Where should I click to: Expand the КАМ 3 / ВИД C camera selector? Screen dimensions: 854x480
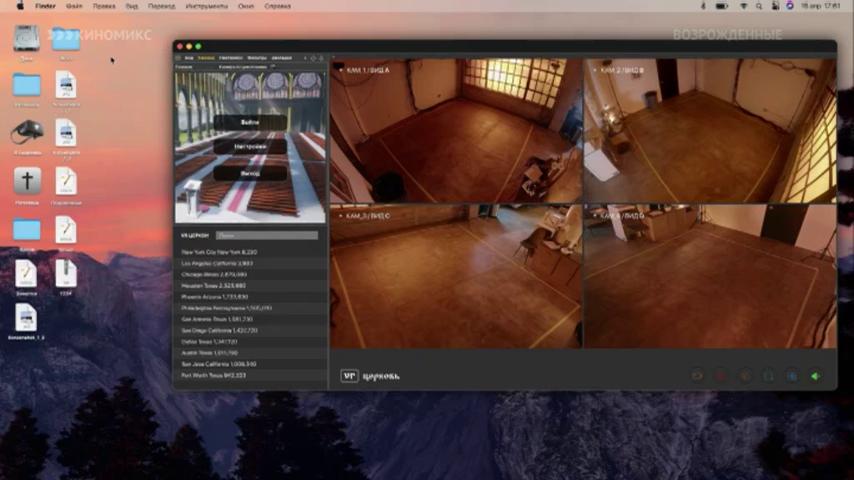coord(366,216)
